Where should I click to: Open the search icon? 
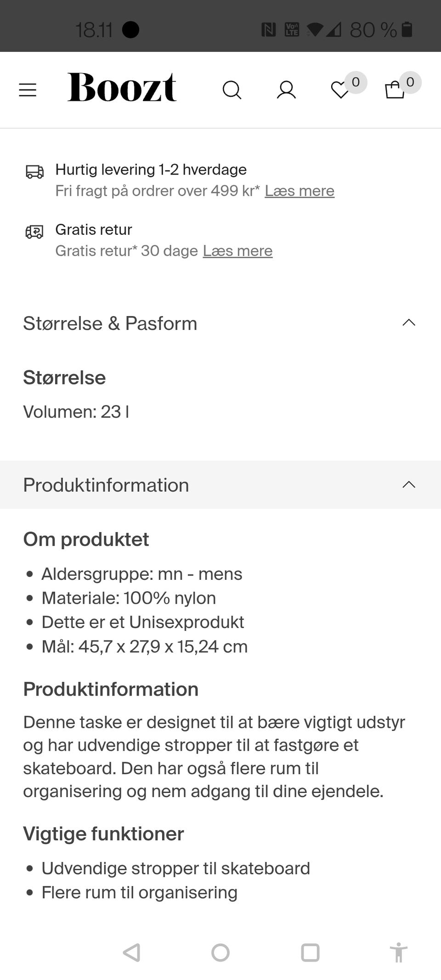tap(232, 90)
